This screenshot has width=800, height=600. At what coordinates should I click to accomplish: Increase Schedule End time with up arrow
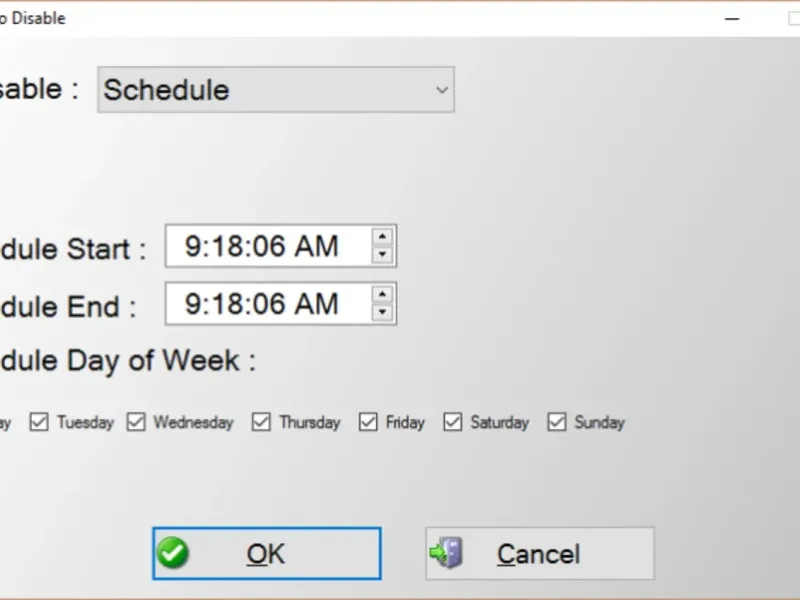coord(382,295)
